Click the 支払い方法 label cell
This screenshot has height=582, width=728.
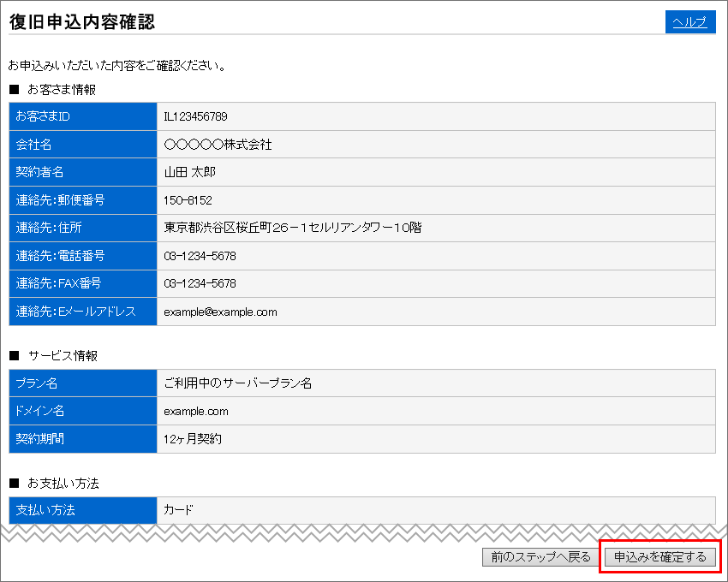point(83,510)
